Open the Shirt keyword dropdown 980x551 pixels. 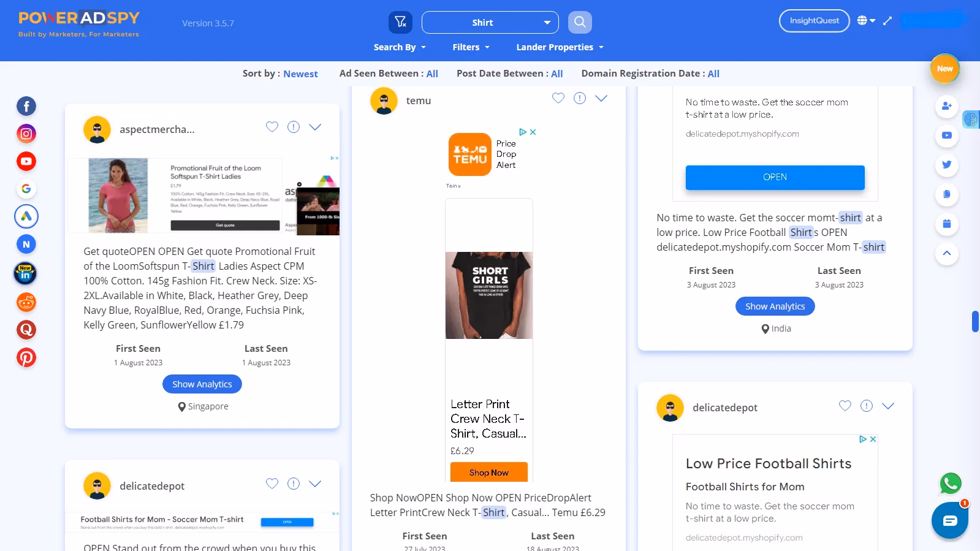pyautogui.click(x=490, y=23)
